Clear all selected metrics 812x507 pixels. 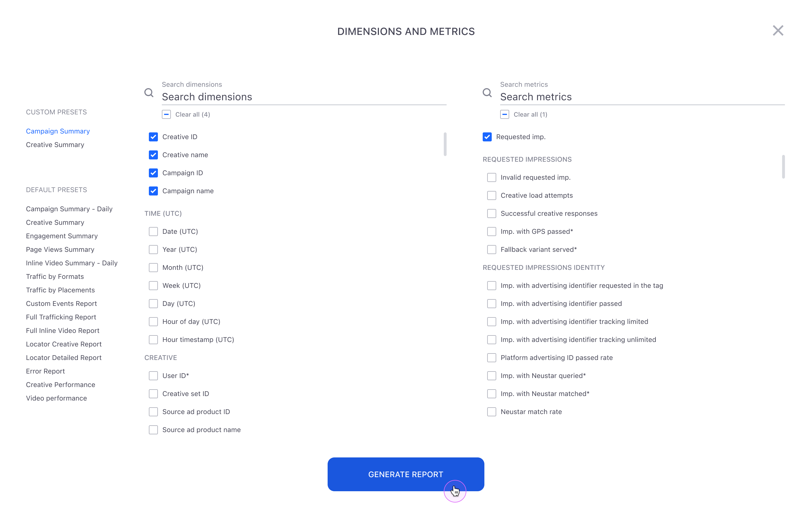pos(505,114)
